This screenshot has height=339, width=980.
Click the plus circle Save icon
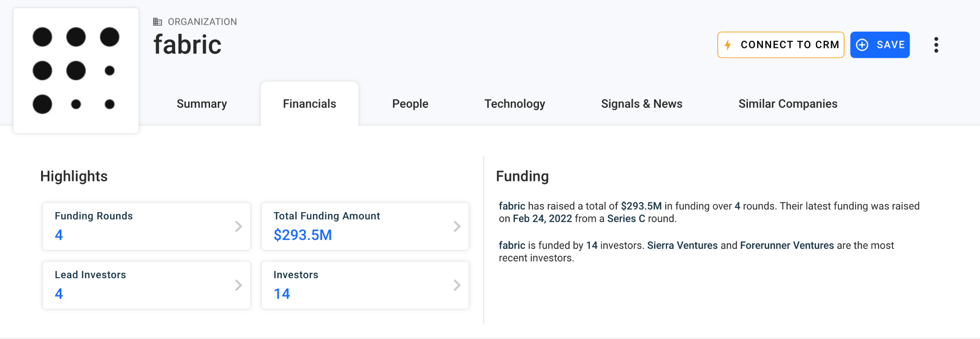pyautogui.click(x=862, y=45)
